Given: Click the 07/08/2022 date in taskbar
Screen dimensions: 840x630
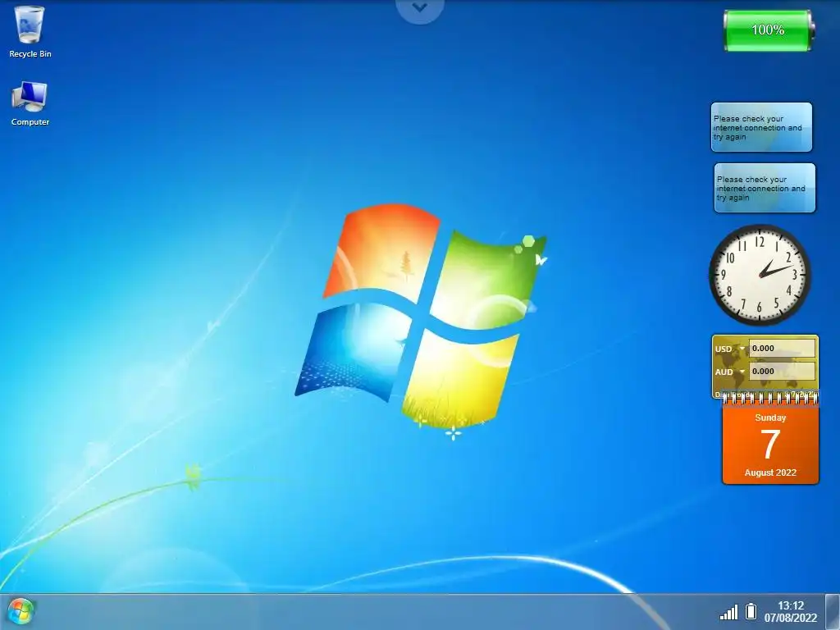Looking at the screenshot, I should click(791, 619).
